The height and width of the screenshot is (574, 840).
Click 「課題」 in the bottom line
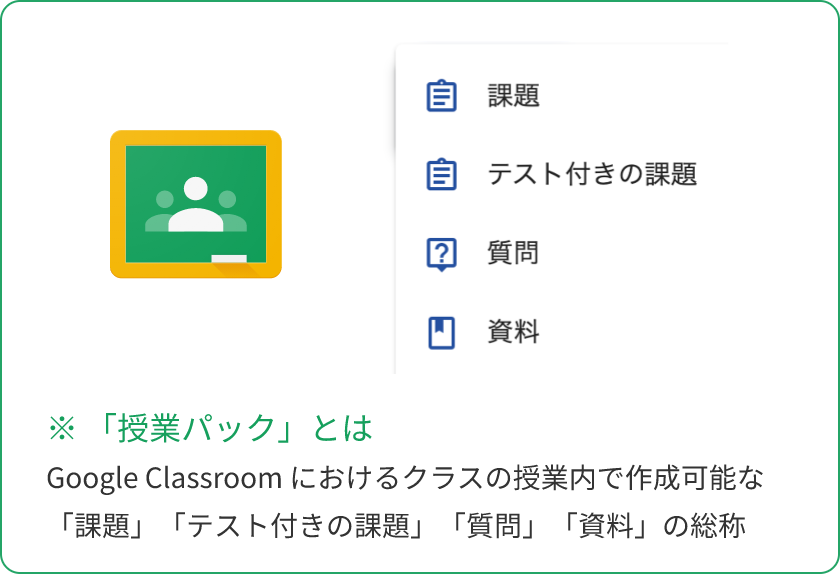coord(101,526)
